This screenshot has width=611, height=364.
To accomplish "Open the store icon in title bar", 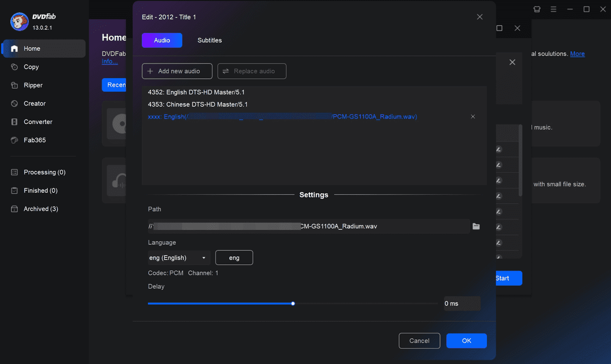I will pos(537,9).
